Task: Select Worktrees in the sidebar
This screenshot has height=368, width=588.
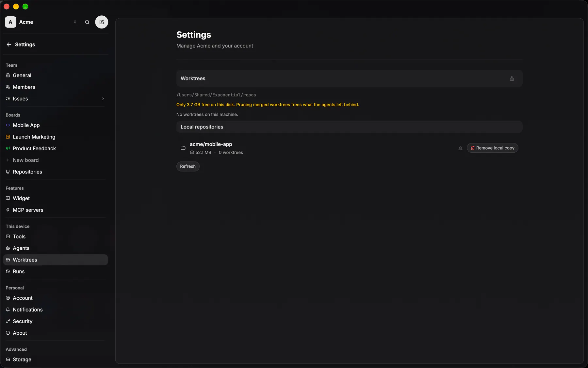Action: 55,260
